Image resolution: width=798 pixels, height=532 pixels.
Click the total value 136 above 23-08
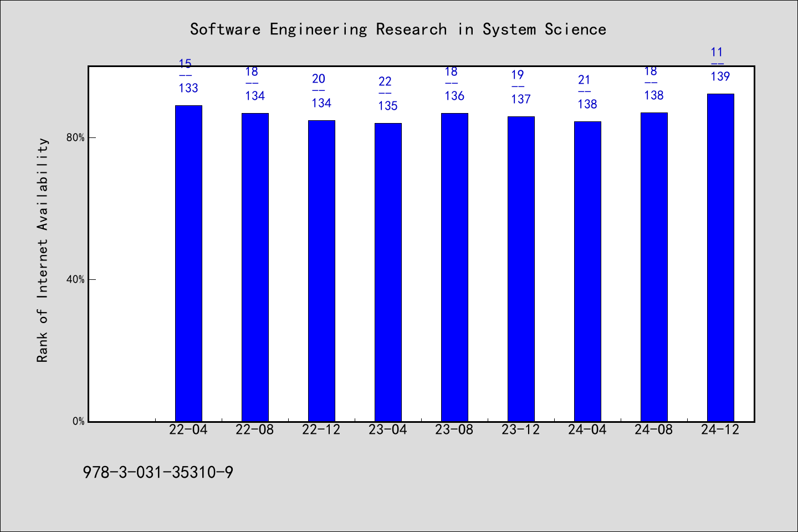coord(454,96)
